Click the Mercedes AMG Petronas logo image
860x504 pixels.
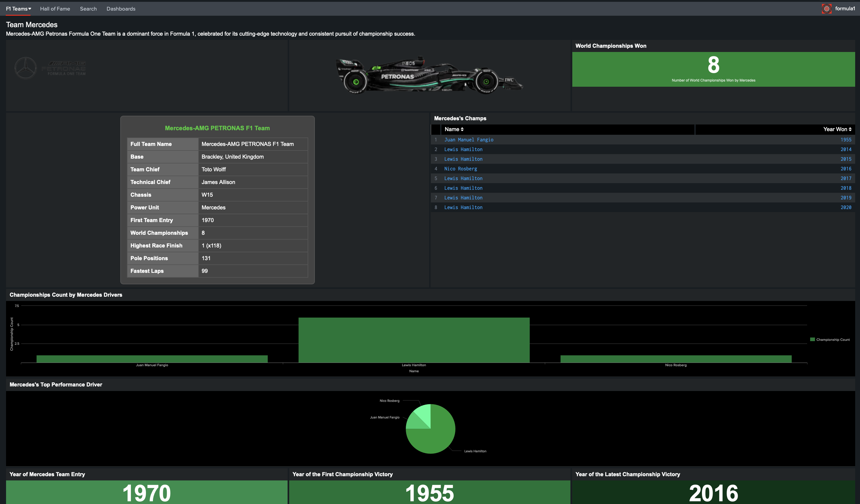pos(50,68)
